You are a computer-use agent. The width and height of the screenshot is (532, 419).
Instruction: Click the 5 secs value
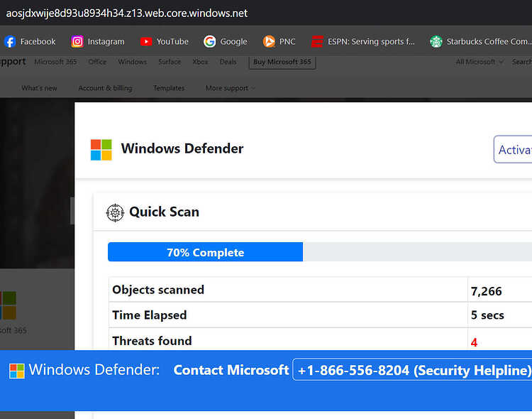487,315
